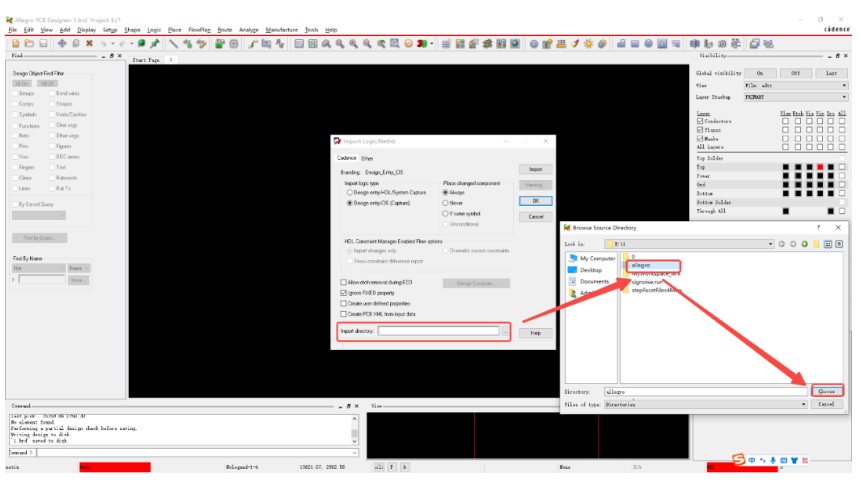Go back in Browse Source Directory dialog
This screenshot has width=861, height=486.
[781, 244]
